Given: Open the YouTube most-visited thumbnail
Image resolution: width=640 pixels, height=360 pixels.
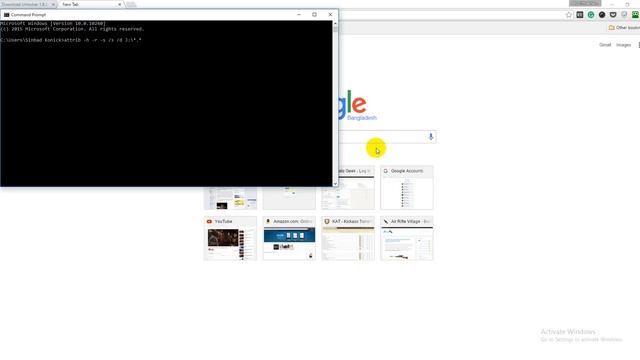Looking at the screenshot, I should pyautogui.click(x=230, y=238).
